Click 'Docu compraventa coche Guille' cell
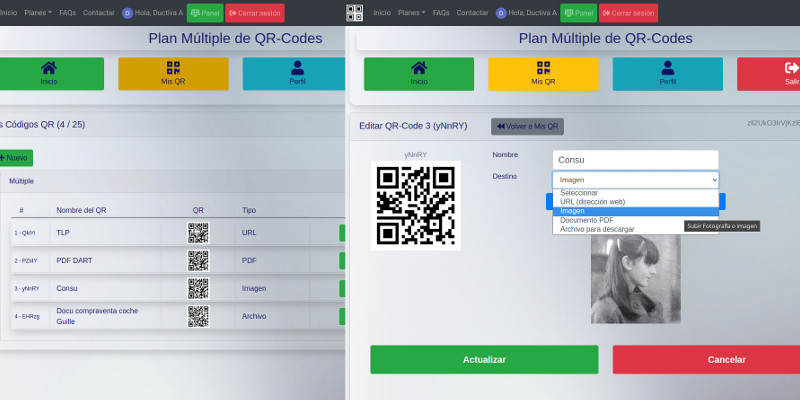 97,316
